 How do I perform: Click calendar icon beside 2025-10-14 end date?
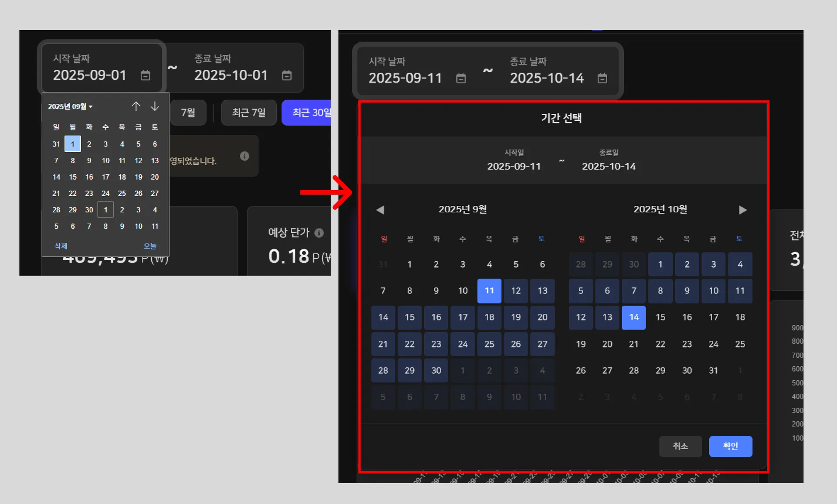[602, 78]
